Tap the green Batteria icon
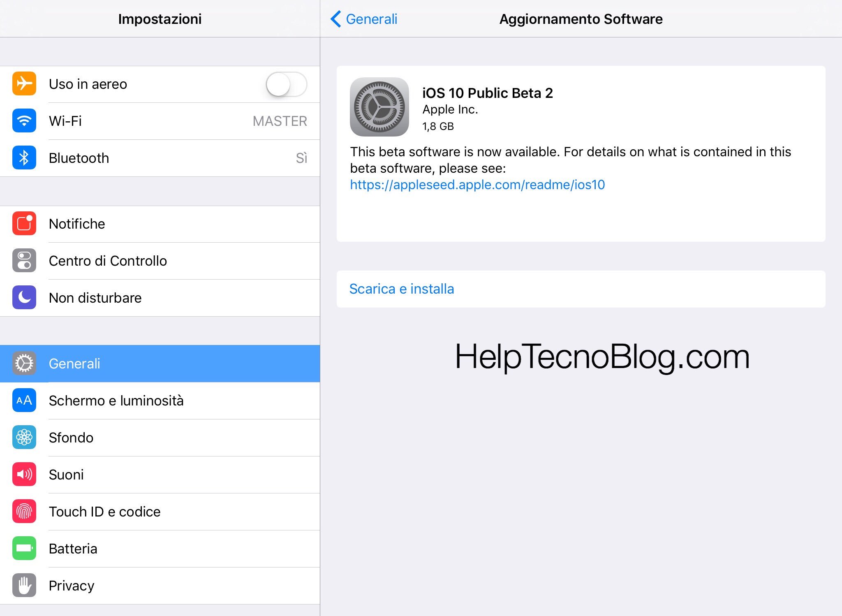 click(x=24, y=548)
